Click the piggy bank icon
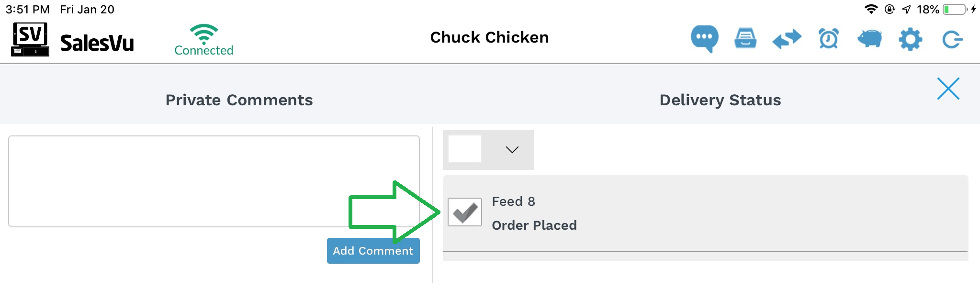Screen dimensions: 980x302 (x=869, y=39)
